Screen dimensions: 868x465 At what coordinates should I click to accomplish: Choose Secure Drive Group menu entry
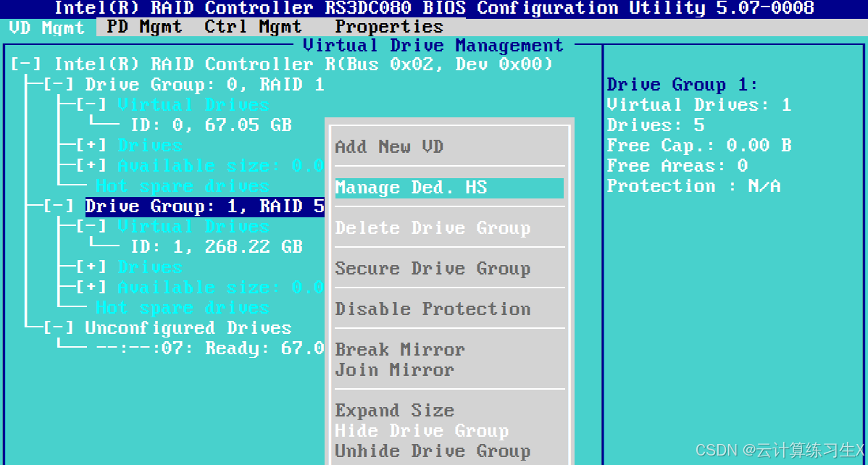[433, 269]
